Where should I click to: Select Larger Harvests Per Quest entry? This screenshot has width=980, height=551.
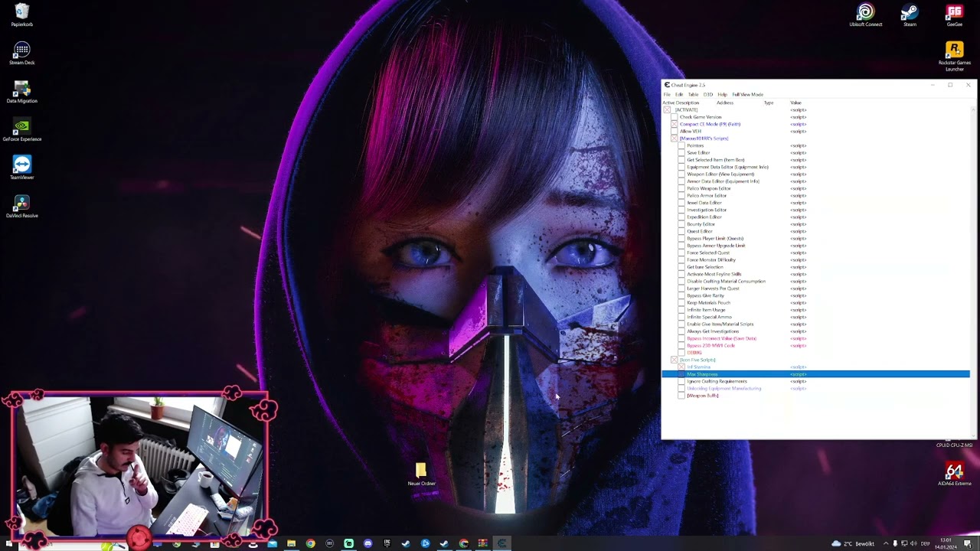(x=713, y=289)
